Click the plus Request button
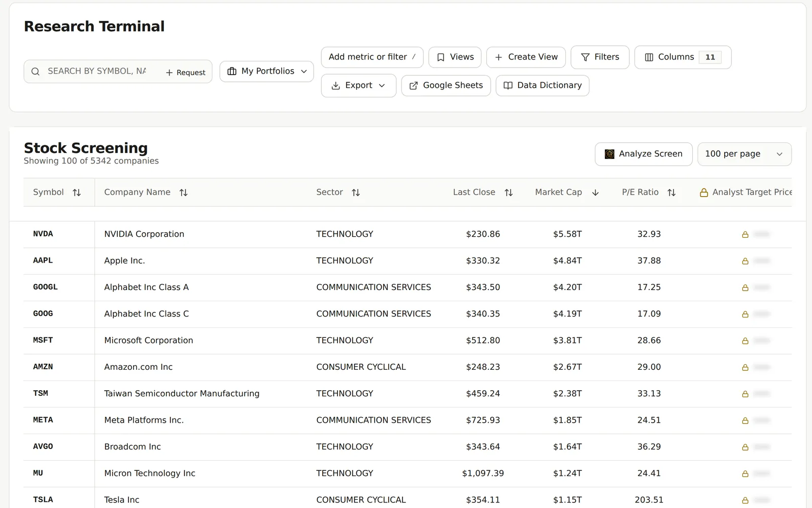The image size is (812, 508). (x=186, y=73)
